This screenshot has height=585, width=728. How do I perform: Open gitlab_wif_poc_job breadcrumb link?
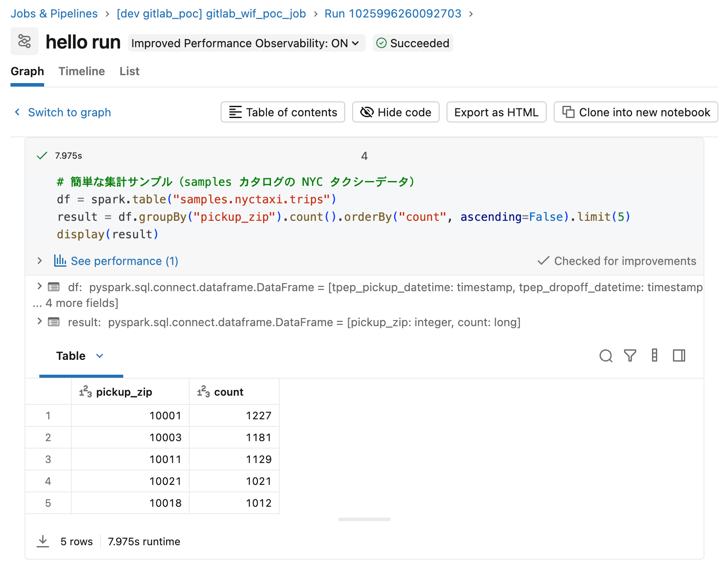click(211, 14)
